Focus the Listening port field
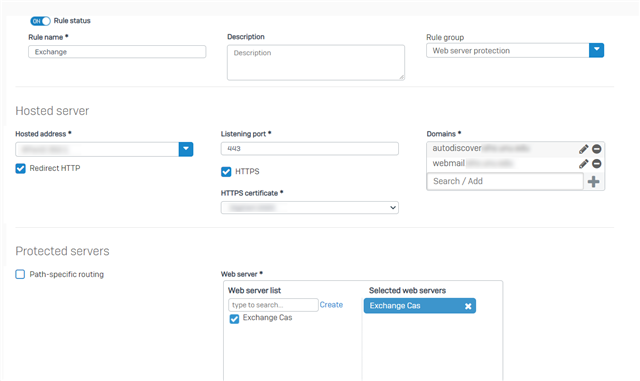This screenshot has height=381, width=640. coord(310,149)
